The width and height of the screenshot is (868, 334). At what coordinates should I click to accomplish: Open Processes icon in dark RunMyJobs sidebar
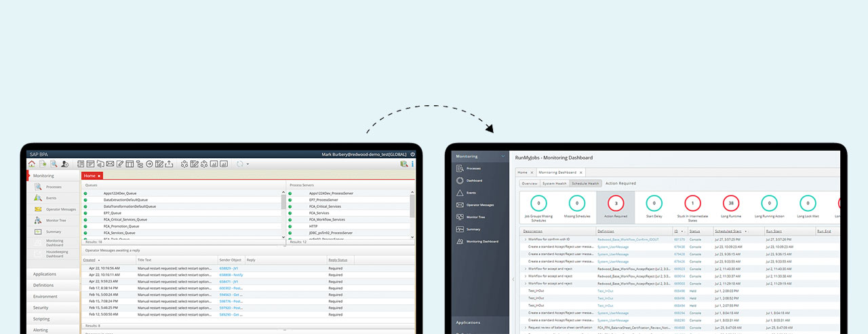460,168
